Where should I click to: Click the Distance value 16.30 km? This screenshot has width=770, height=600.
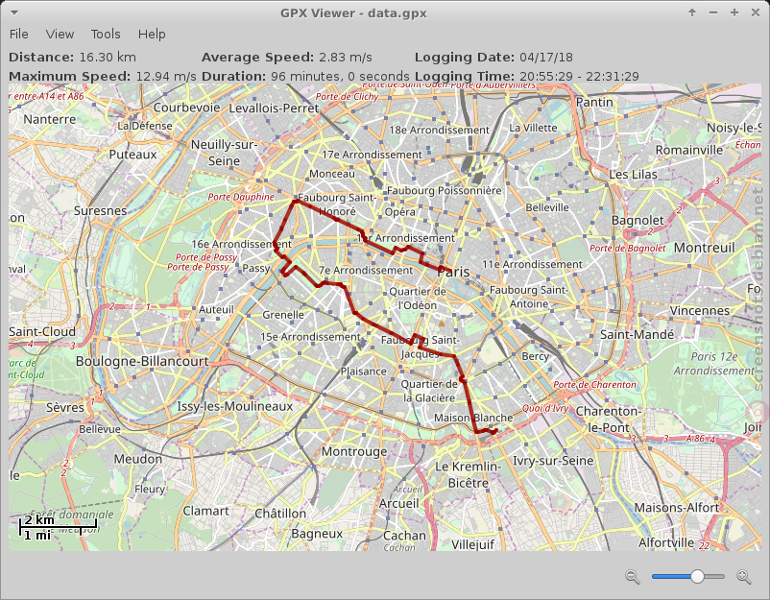coord(108,57)
